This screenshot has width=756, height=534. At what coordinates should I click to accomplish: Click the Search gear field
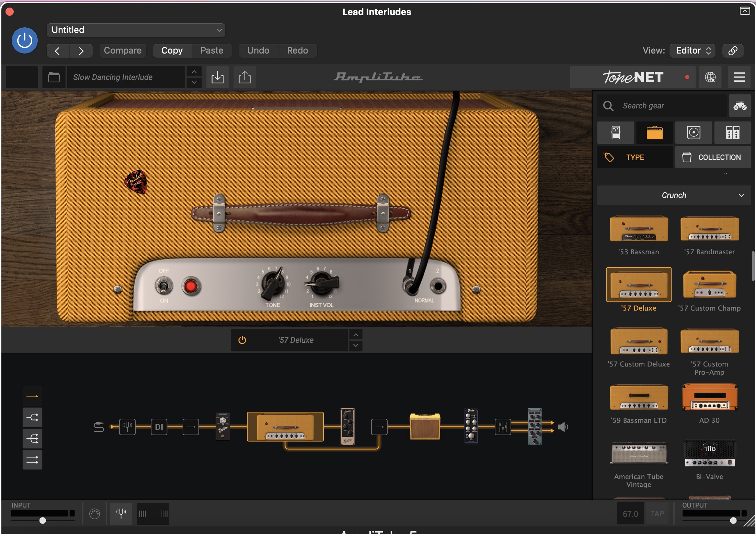[x=662, y=106]
